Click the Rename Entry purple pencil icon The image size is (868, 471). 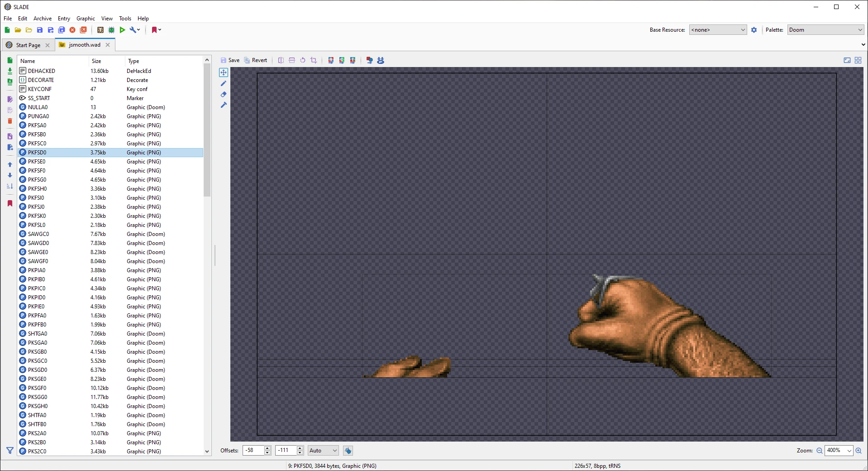click(x=10, y=99)
